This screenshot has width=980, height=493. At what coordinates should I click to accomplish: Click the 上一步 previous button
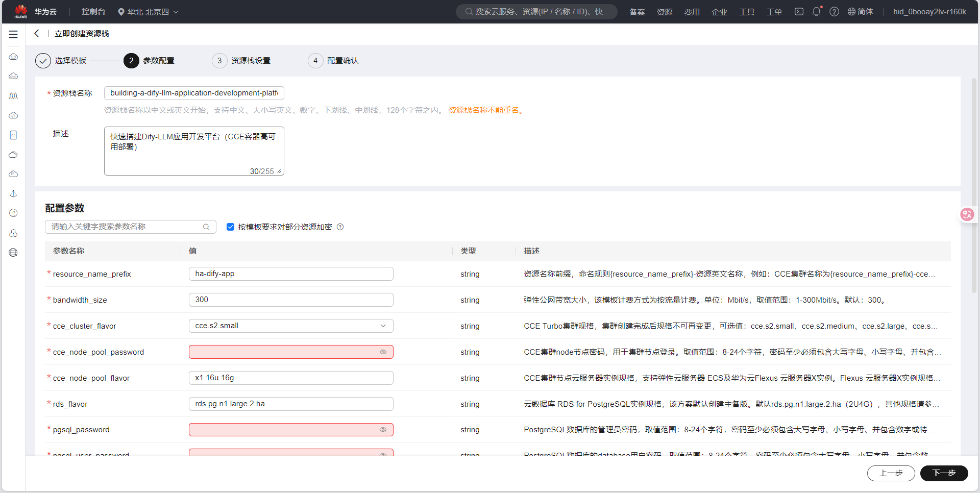tap(891, 473)
